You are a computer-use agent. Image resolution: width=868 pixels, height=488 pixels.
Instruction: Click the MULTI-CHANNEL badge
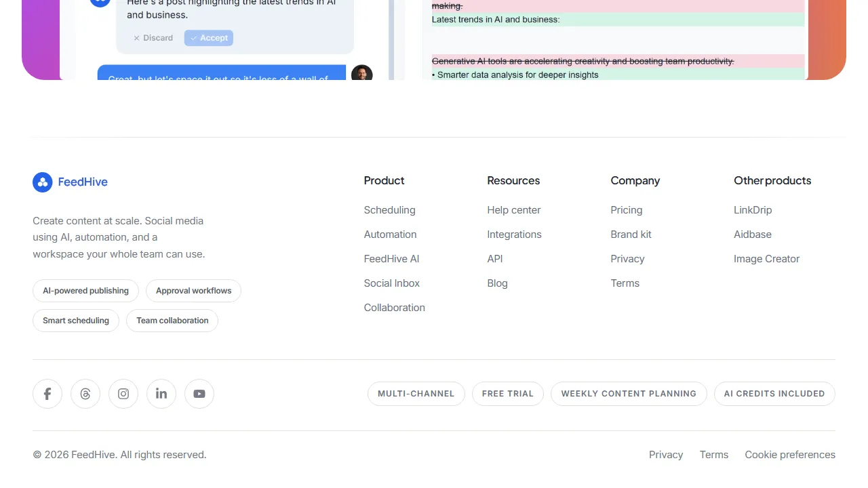tap(416, 394)
